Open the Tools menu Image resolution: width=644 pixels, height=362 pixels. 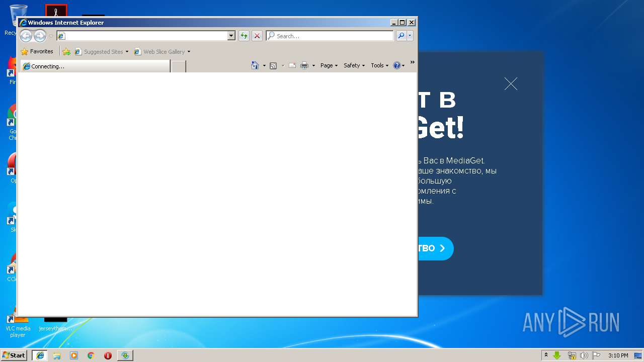click(380, 65)
